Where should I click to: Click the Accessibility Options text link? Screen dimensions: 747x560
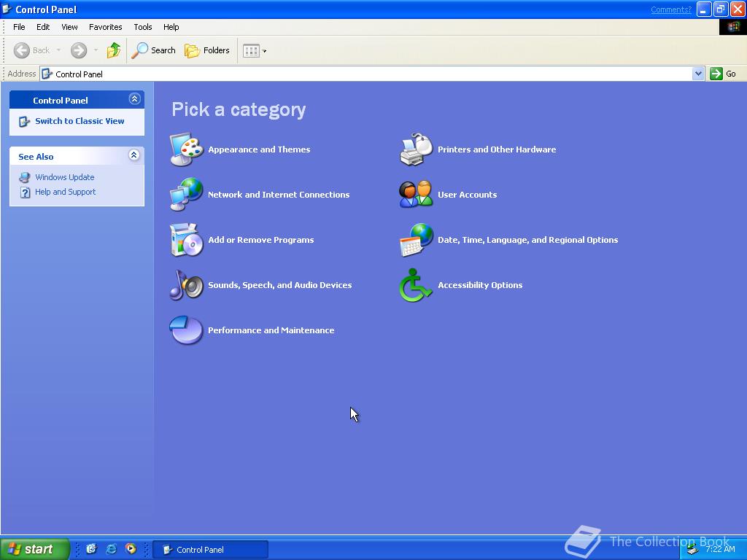(480, 285)
